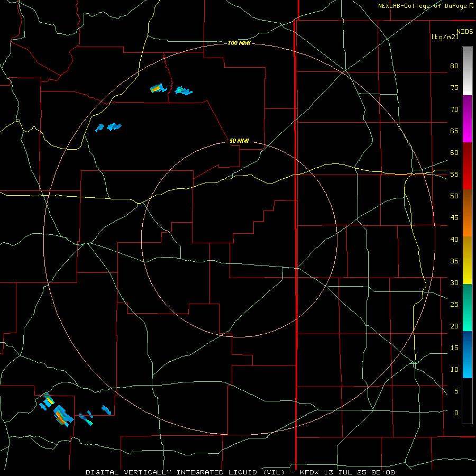This screenshot has width=476, height=476.
Task: Click the 100 NMI range ring label
Action: pyautogui.click(x=239, y=43)
